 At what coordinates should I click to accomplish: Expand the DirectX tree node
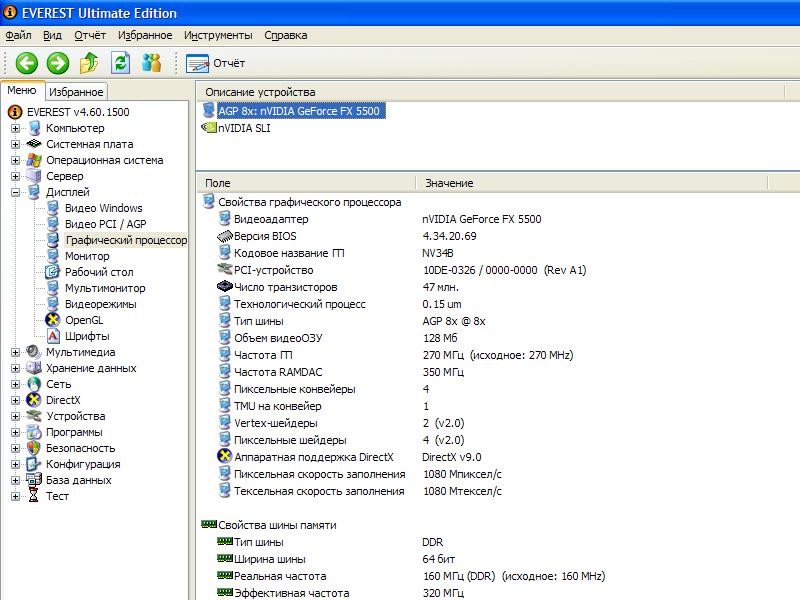pyautogui.click(x=15, y=400)
